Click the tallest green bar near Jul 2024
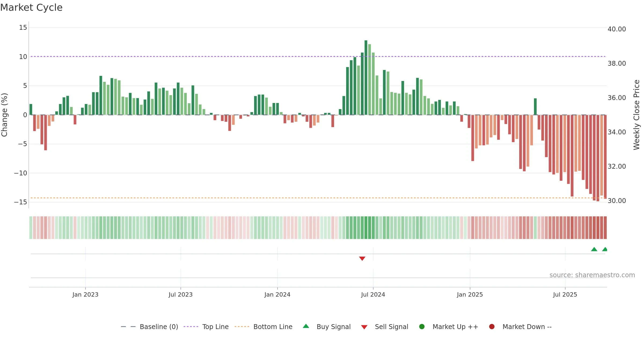The width and height of the screenshot is (644, 362). point(366,77)
